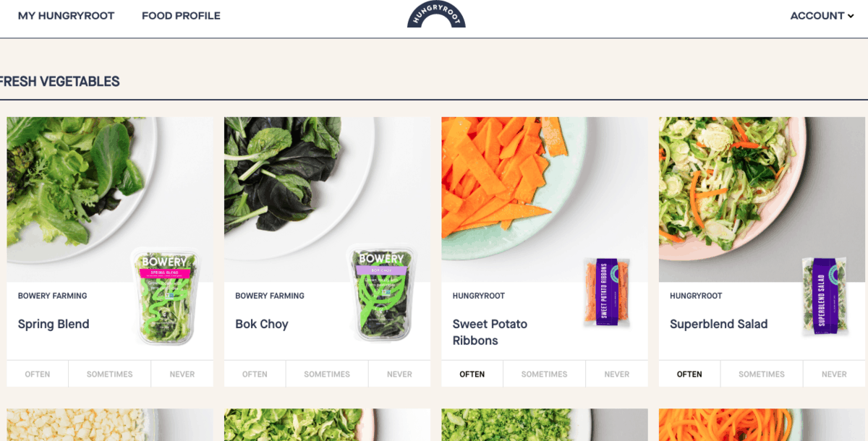This screenshot has height=441, width=868.
Task: Click the Superblend Salad package image
Action: click(x=825, y=295)
